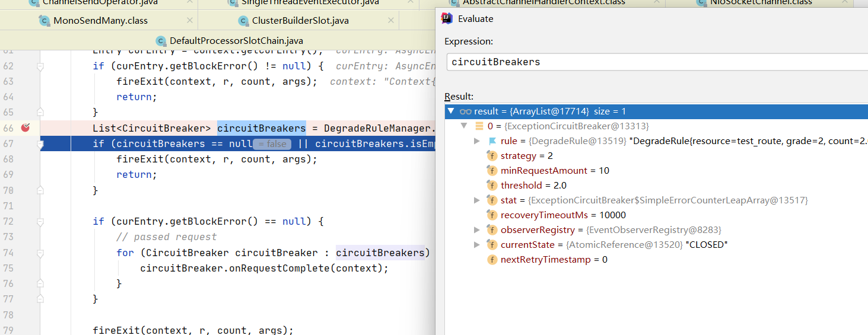Click the field icon beside stat
Viewport: 868px width, 335px height.
[492, 200]
